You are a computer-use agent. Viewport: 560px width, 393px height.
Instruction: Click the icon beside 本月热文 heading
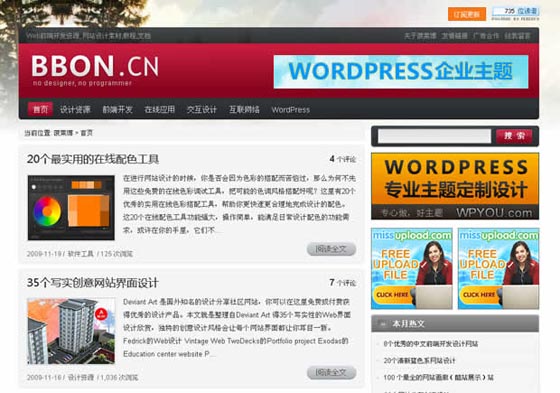[382, 324]
